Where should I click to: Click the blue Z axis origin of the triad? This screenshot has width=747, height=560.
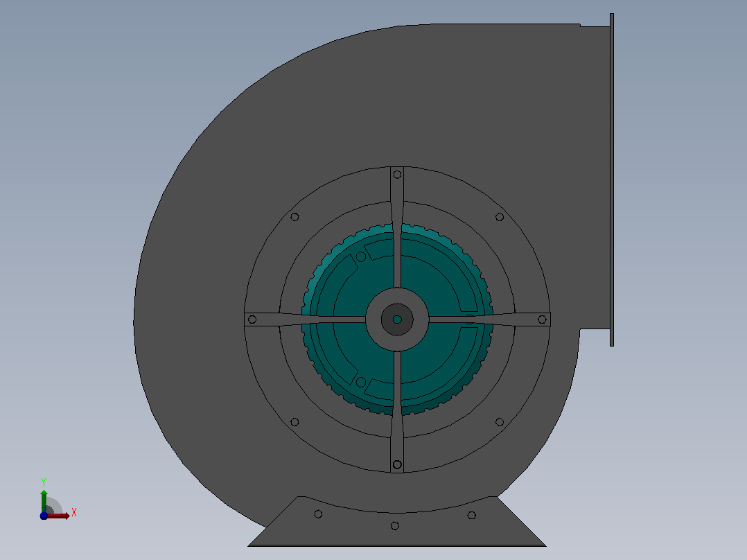(44, 516)
